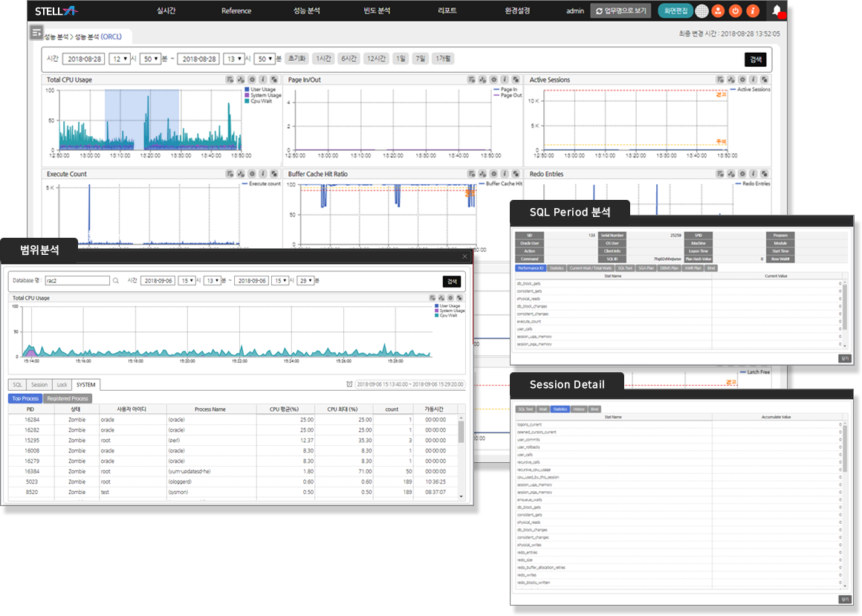Click 검색 button in 범위분석 popup
862x616 pixels.
point(452,282)
